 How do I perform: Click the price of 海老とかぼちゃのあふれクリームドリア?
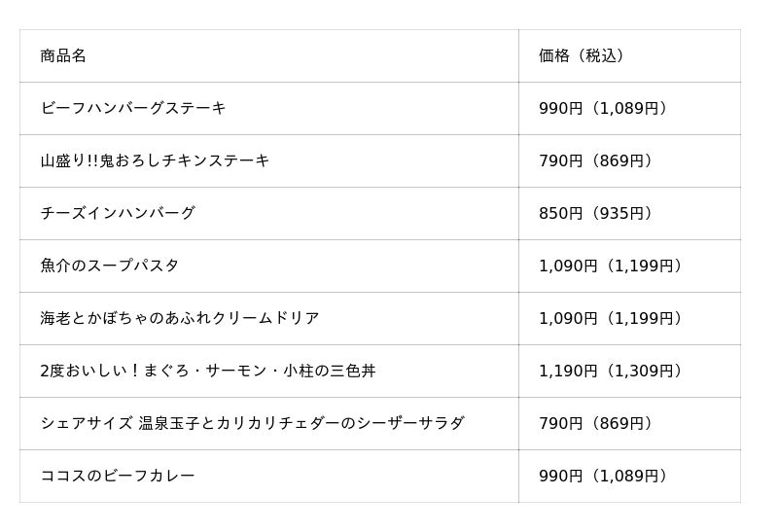pyautogui.click(x=610, y=318)
